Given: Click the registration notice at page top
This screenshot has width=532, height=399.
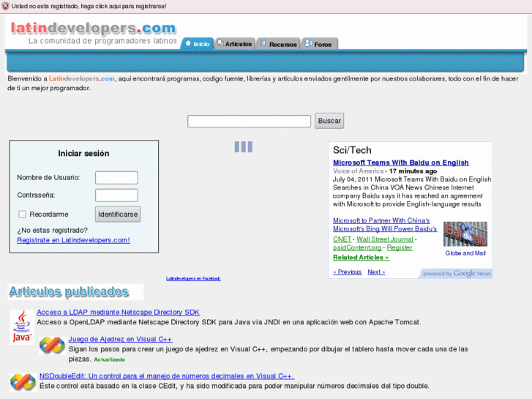Looking at the screenshot, I should (89, 6).
